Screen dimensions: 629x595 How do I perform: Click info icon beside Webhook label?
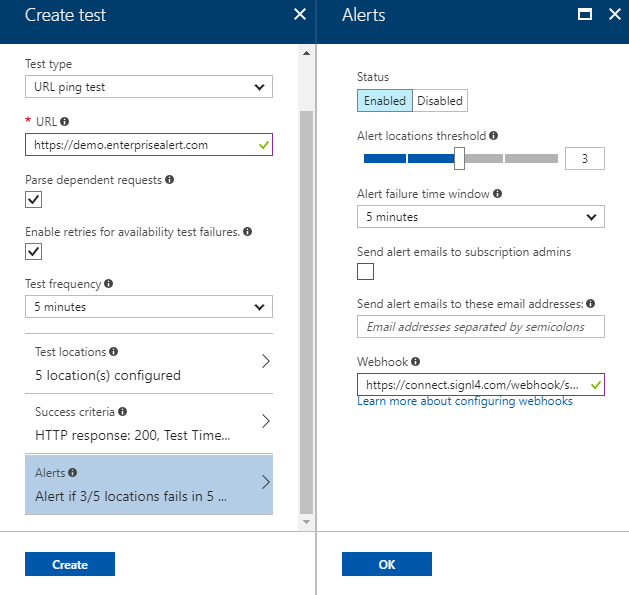[416, 361]
